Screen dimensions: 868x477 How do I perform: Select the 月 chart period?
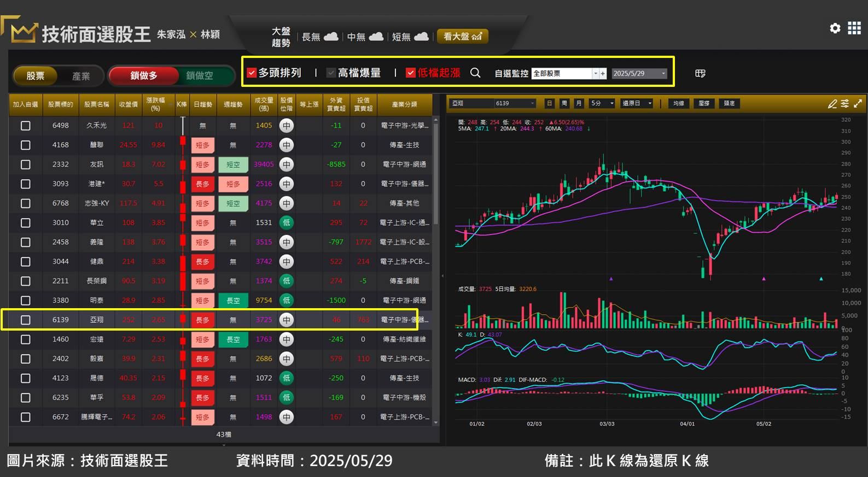(x=579, y=103)
